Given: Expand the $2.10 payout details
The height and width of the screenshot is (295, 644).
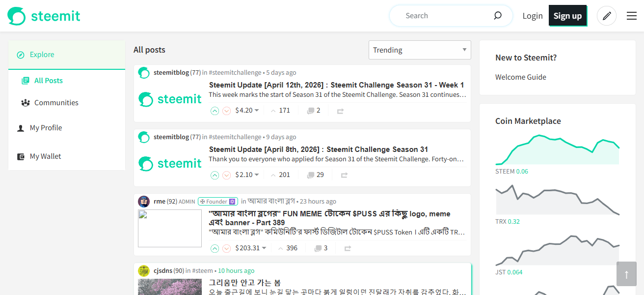Looking at the screenshot, I should click(x=247, y=175).
